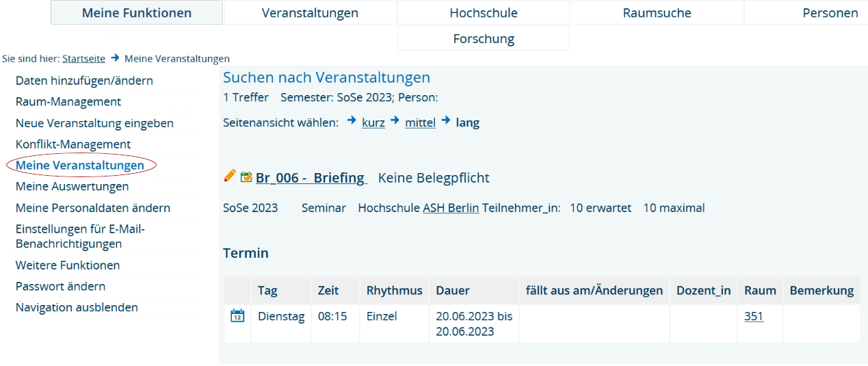Click the calendar icon next to Br_006 Briefing

246,178
